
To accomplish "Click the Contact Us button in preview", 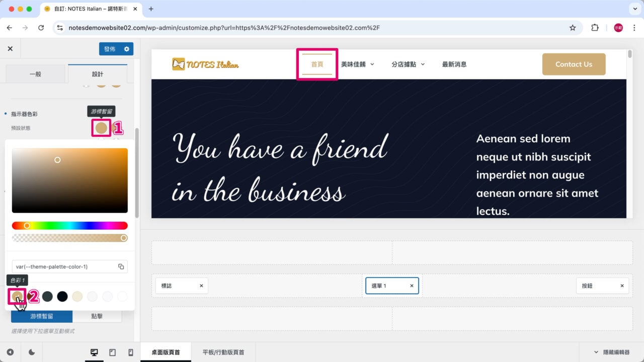I will (x=574, y=64).
